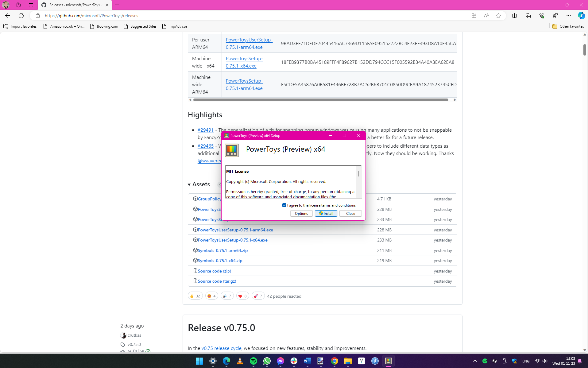
Task: Download Source code (tar.gz)
Action: pyautogui.click(x=217, y=281)
